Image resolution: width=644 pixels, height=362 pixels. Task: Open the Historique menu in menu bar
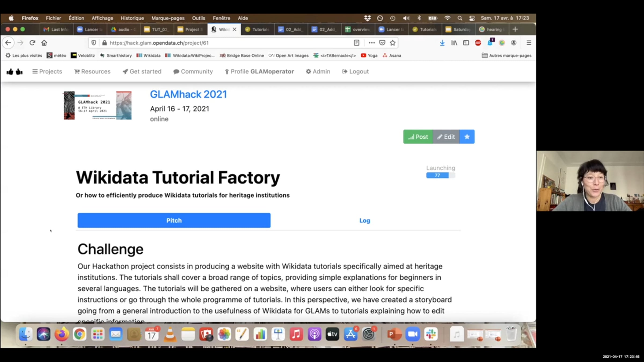click(x=132, y=18)
